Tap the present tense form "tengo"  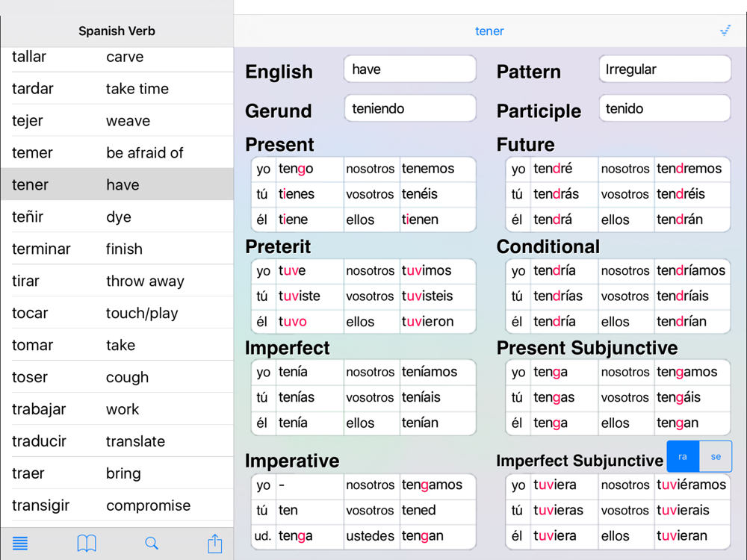pos(297,169)
